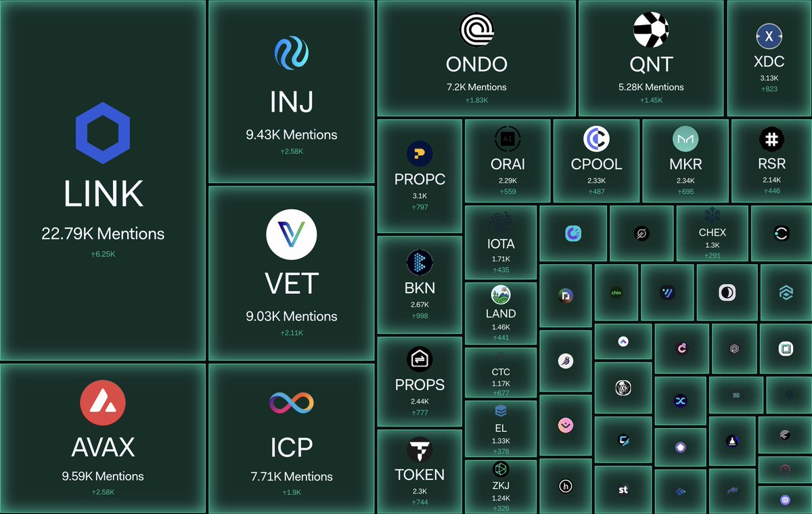Click the blue hexagon LINK logo

tap(103, 133)
